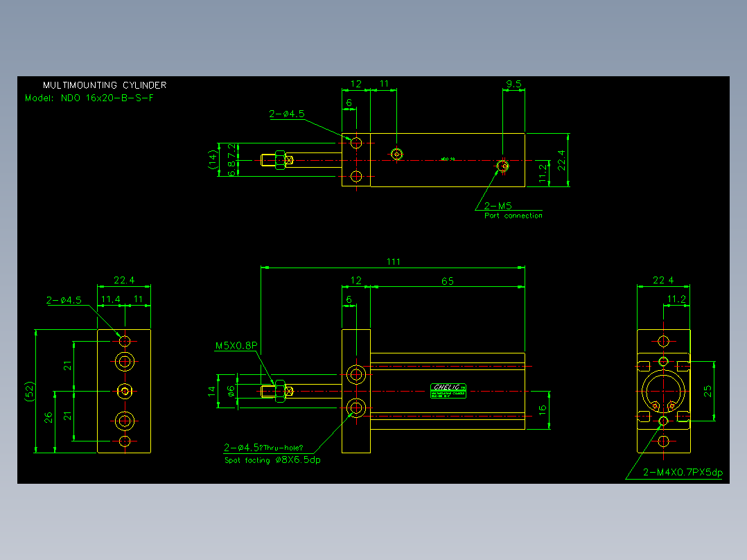Click the 11.4 dimension in left view
This screenshot has width=747, height=560.
(x=111, y=299)
